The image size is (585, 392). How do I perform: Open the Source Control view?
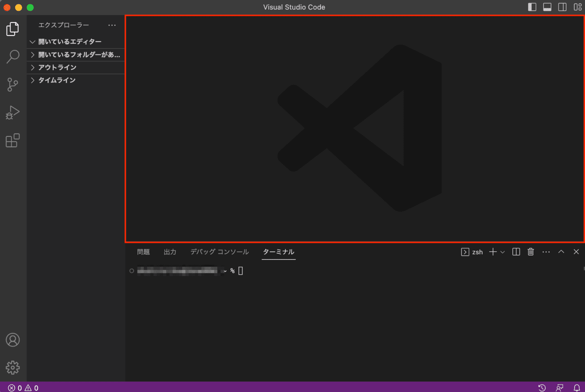(13, 84)
